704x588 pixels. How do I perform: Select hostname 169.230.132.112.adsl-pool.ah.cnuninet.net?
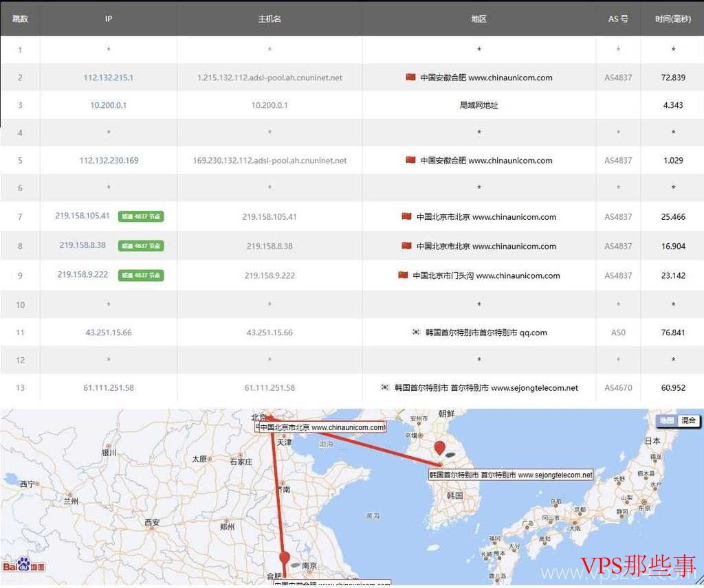[x=269, y=161]
